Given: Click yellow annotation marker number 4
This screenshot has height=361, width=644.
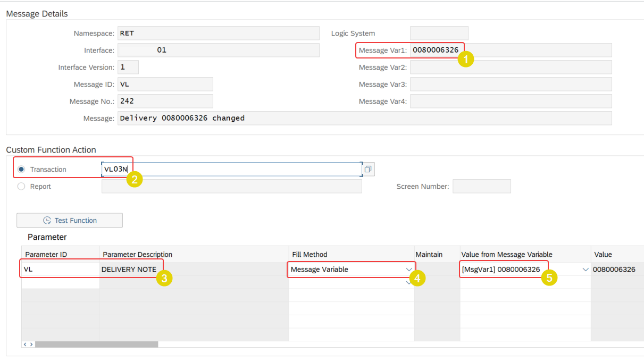Looking at the screenshot, I should point(417,278).
